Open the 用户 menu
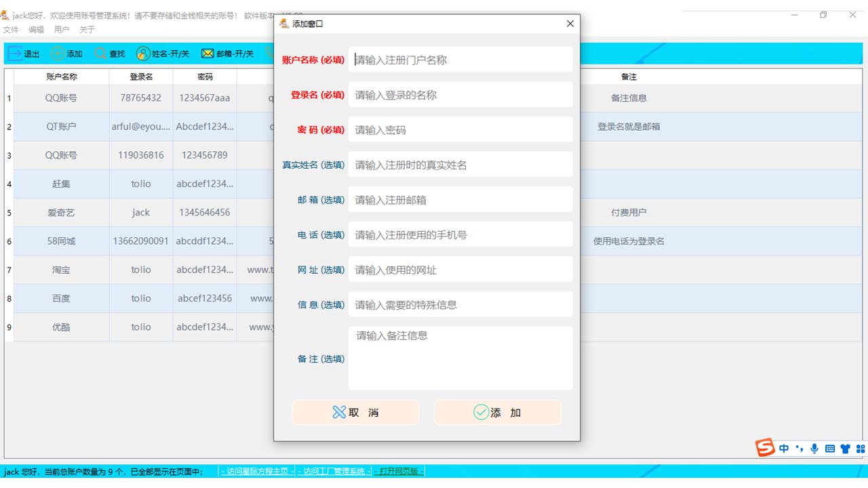This screenshot has width=868, height=488. [x=61, y=30]
